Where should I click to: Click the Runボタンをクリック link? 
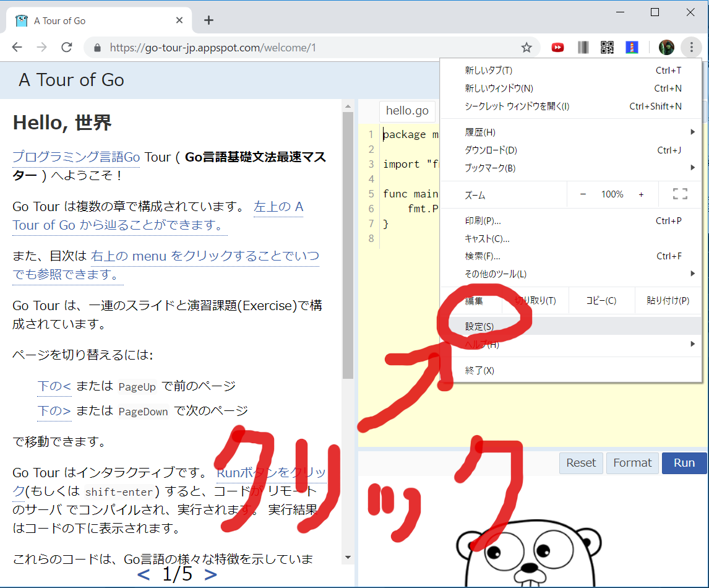(271, 472)
